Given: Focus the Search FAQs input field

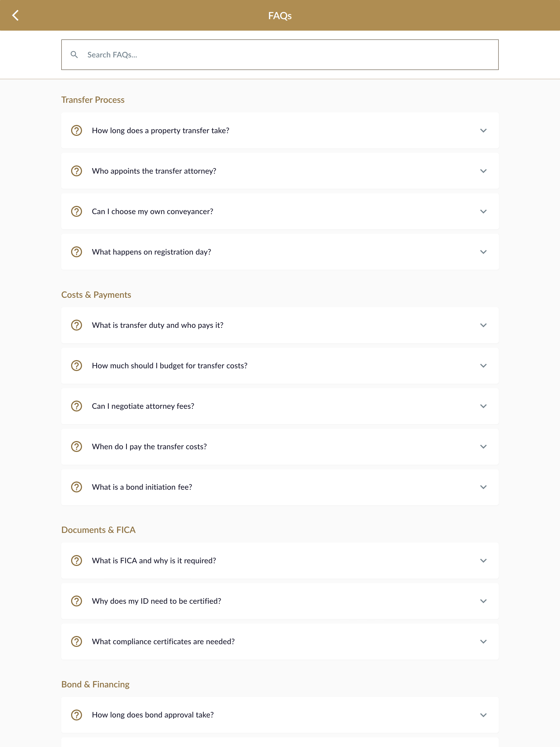Looking at the screenshot, I should click(280, 55).
